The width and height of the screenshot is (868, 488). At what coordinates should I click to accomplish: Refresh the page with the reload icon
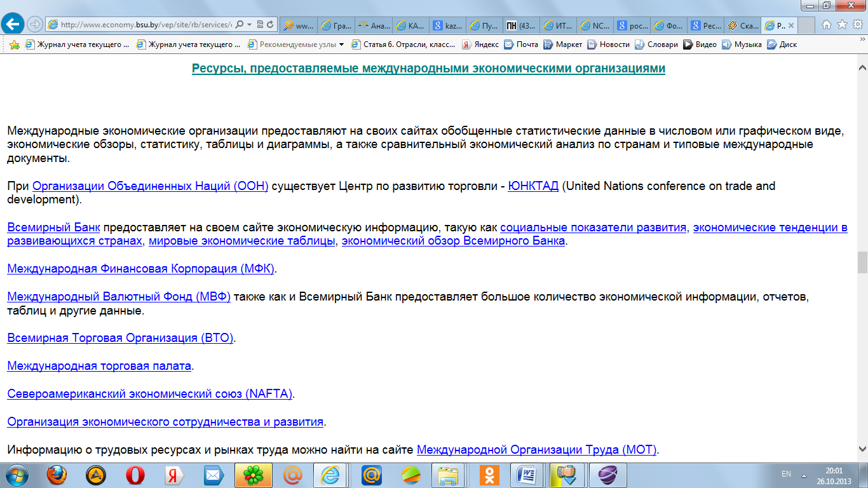coord(271,25)
